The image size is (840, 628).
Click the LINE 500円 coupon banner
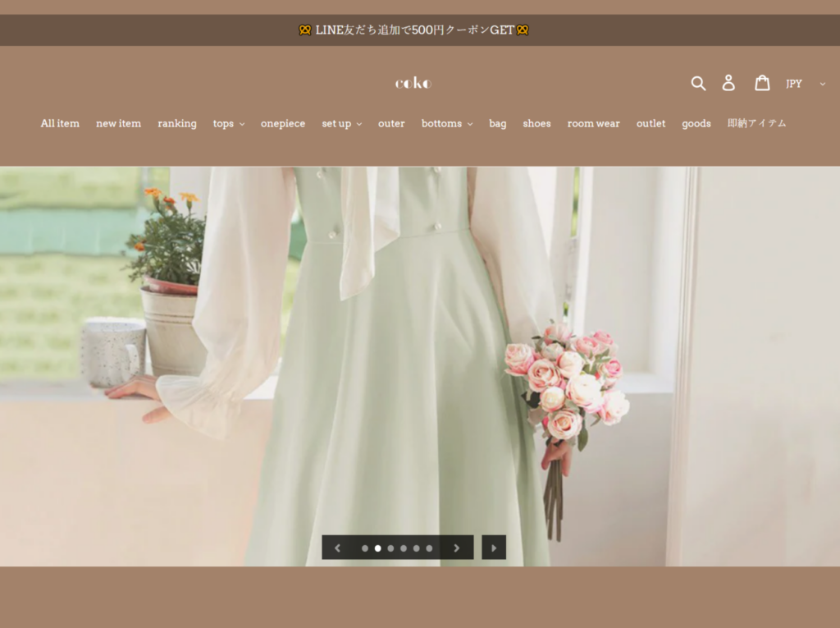click(413, 30)
